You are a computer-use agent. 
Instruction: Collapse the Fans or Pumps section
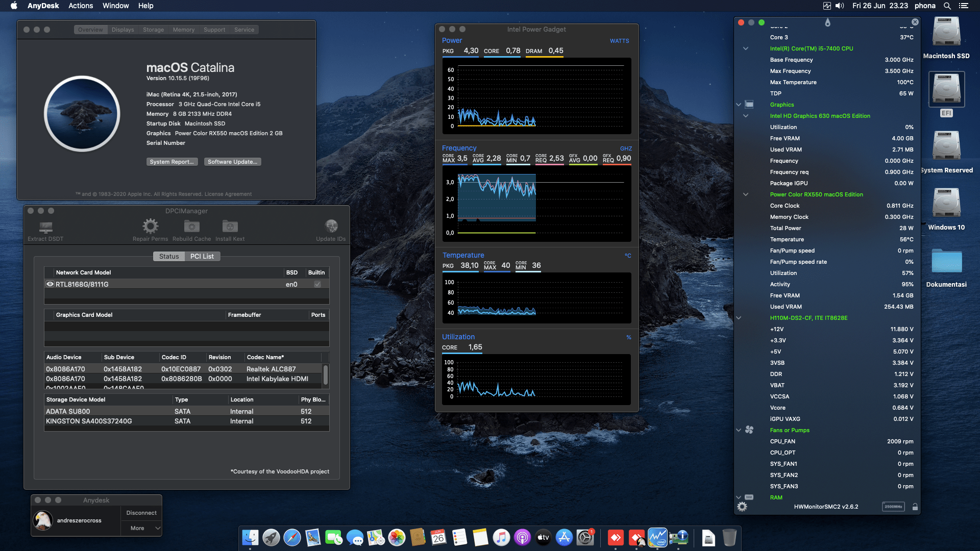pyautogui.click(x=739, y=430)
